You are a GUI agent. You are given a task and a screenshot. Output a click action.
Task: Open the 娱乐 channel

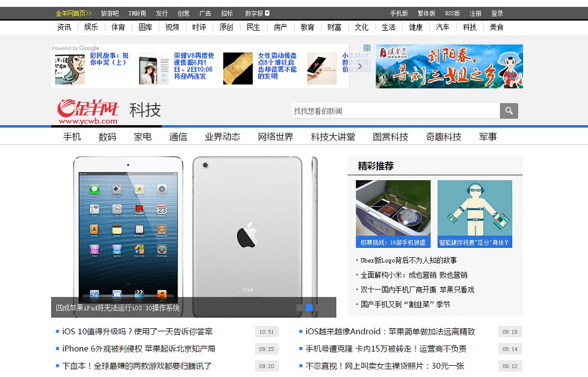[x=91, y=27]
